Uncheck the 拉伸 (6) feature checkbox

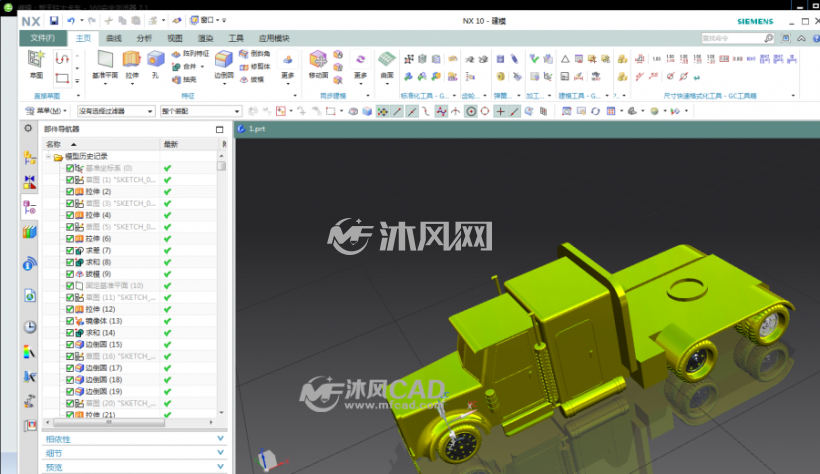(70, 239)
